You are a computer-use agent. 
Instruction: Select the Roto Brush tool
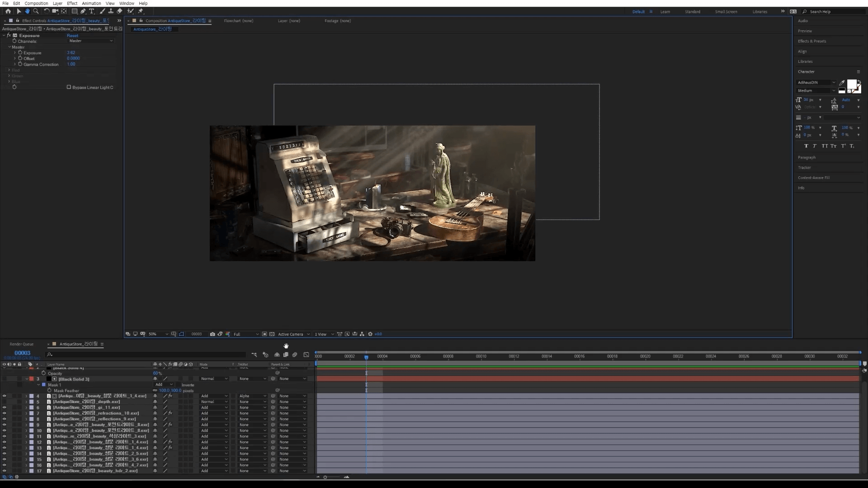click(x=130, y=11)
